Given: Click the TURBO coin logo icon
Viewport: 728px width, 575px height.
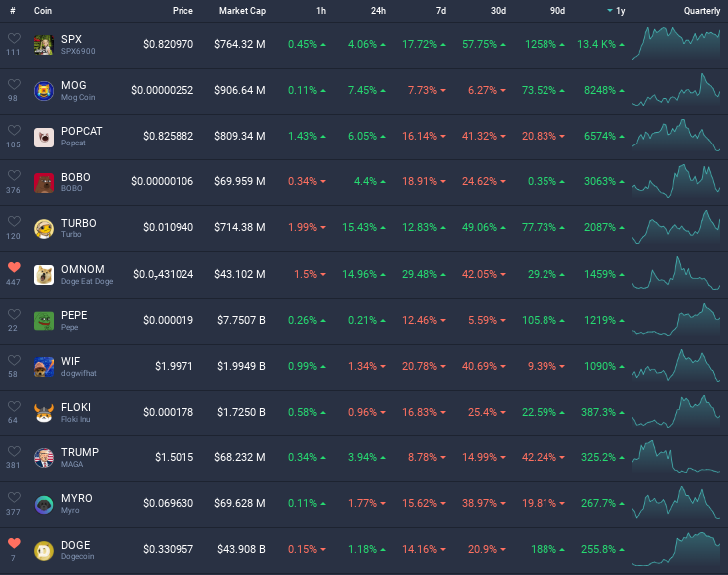Looking at the screenshot, I should [44, 229].
